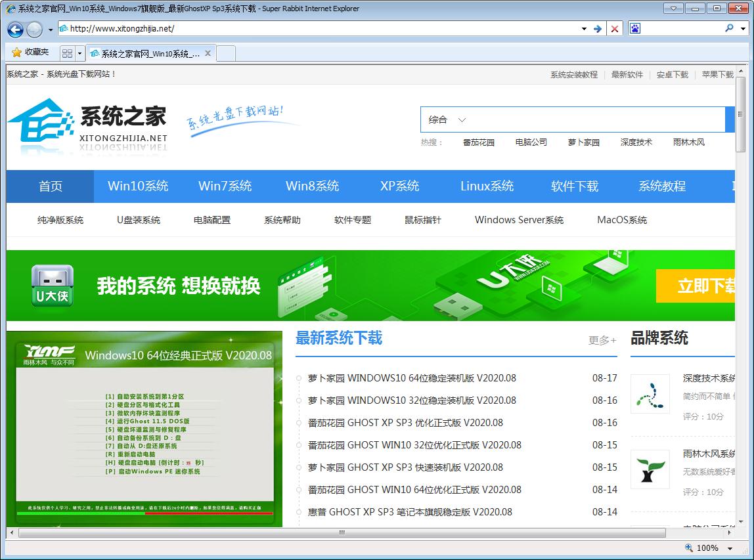The width and height of the screenshot is (754, 560).
Task: Open the 萝卜家园 WINDOWS10 64位 download link
Action: [411, 378]
